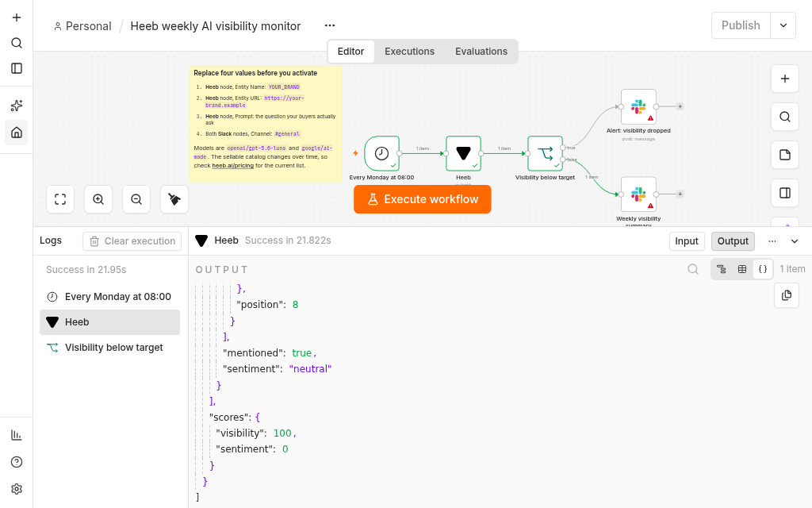Select the Visibility below target If node
Viewport: 812px width, 508px height.
click(546, 153)
